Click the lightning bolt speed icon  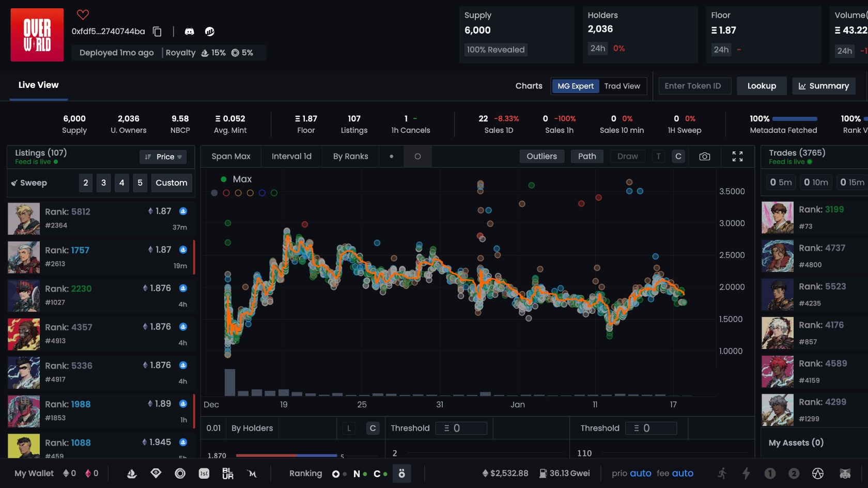tap(746, 474)
